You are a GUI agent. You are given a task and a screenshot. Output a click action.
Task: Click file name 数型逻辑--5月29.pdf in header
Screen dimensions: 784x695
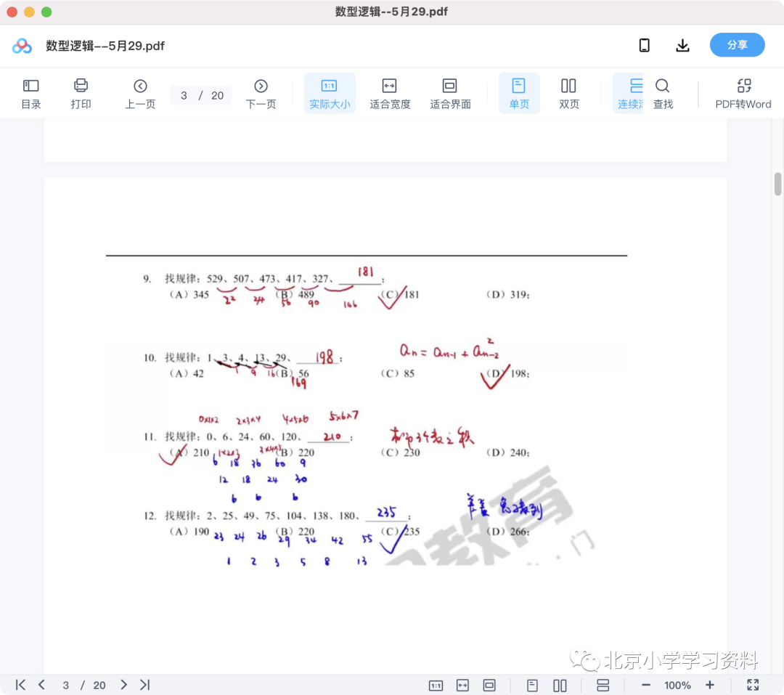(105, 46)
